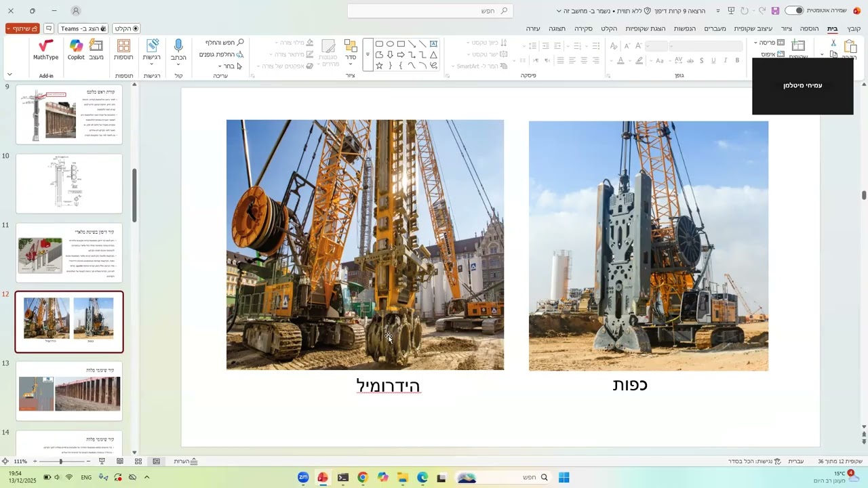Viewport: 868px width, 488px height.
Task: Open Chrome from the taskbar
Action: 363,477
